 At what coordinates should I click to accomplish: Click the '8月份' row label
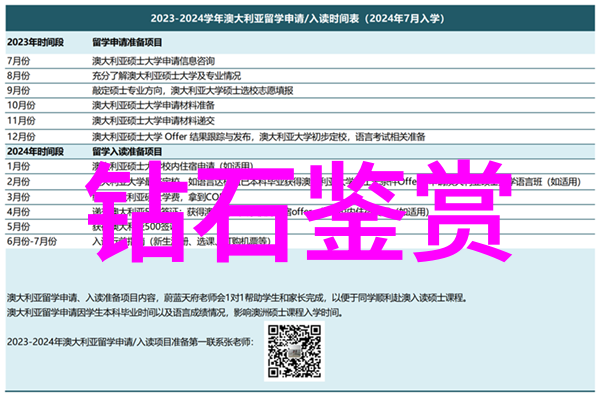[18, 76]
